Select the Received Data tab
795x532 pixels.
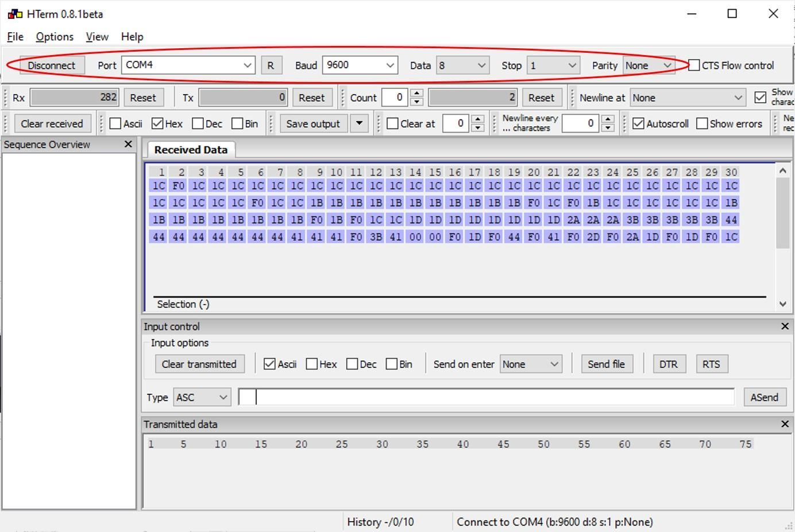pos(190,149)
